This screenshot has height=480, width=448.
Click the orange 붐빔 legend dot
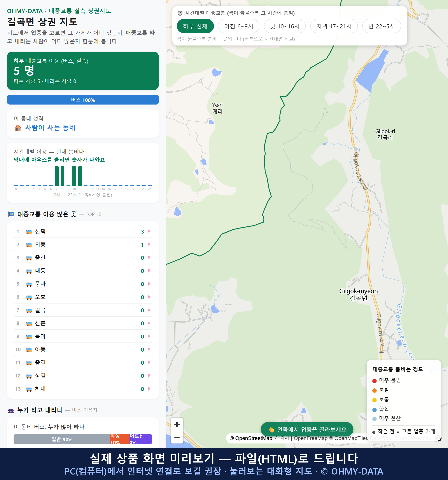374,390
